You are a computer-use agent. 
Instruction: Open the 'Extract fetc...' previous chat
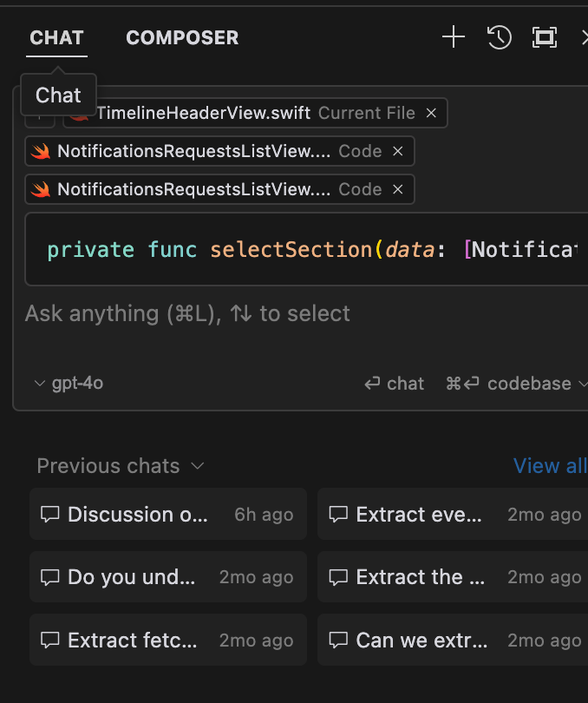[168, 641]
